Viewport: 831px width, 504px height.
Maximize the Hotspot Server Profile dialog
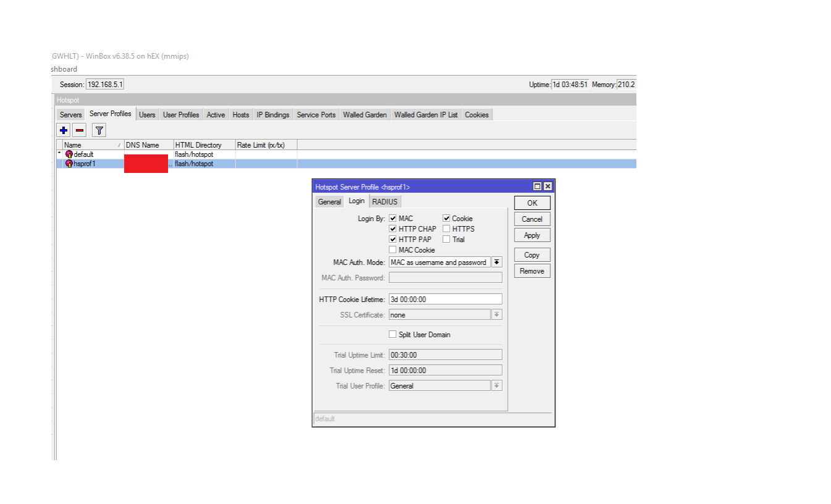(x=538, y=187)
